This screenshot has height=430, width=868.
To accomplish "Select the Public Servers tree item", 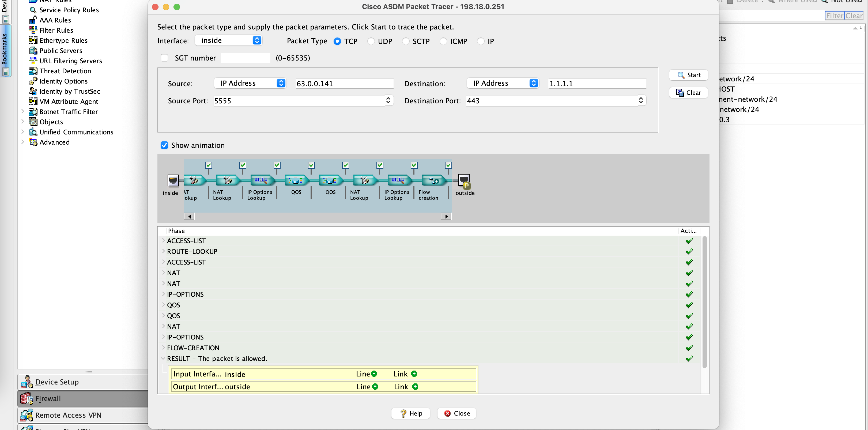I will coord(61,51).
